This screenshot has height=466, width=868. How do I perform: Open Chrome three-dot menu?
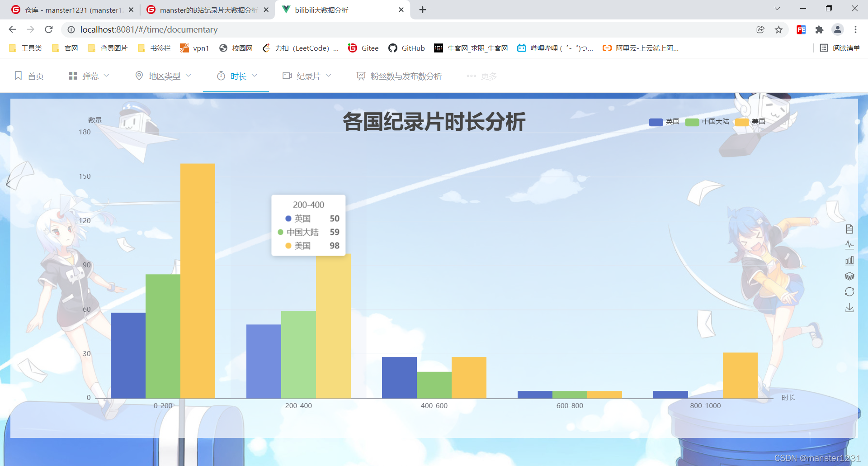pyautogui.click(x=855, y=29)
